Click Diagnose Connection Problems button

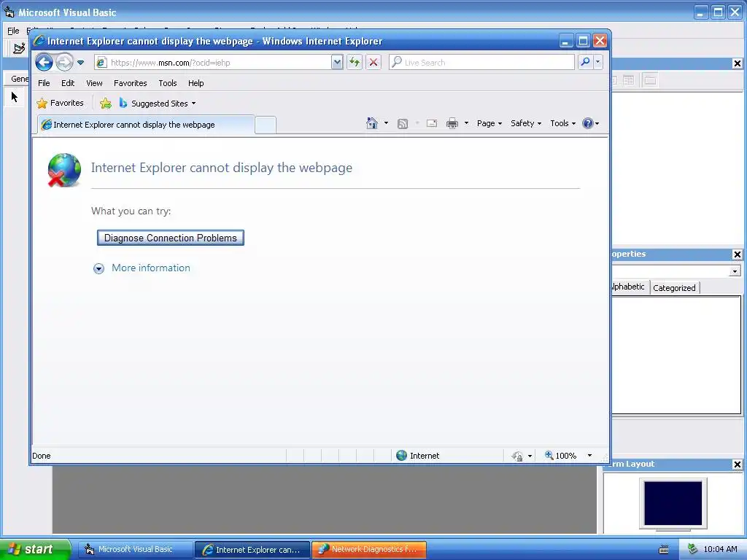(x=171, y=238)
